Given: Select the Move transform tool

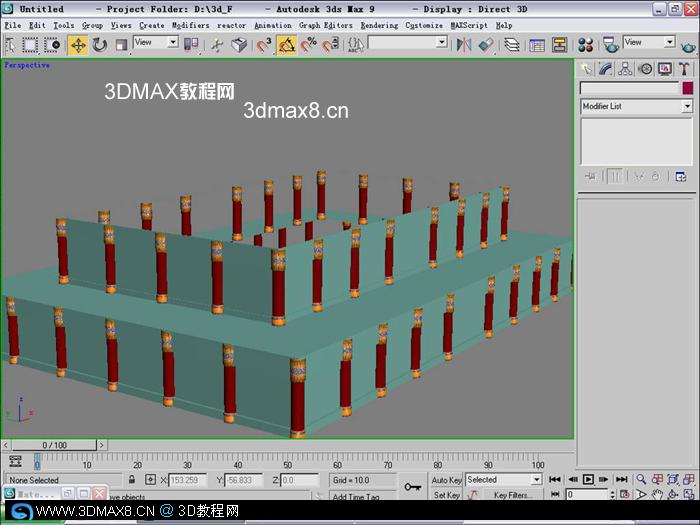Looking at the screenshot, I should tap(78, 45).
